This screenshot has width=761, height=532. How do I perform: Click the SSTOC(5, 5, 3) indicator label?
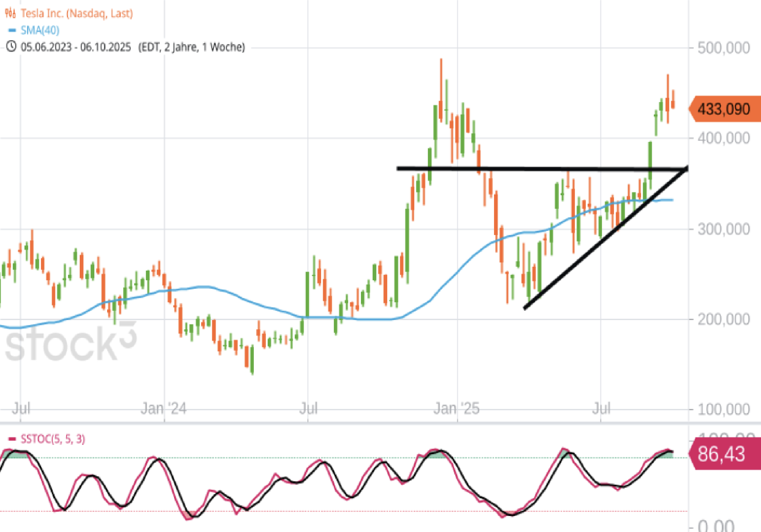[x=53, y=439]
